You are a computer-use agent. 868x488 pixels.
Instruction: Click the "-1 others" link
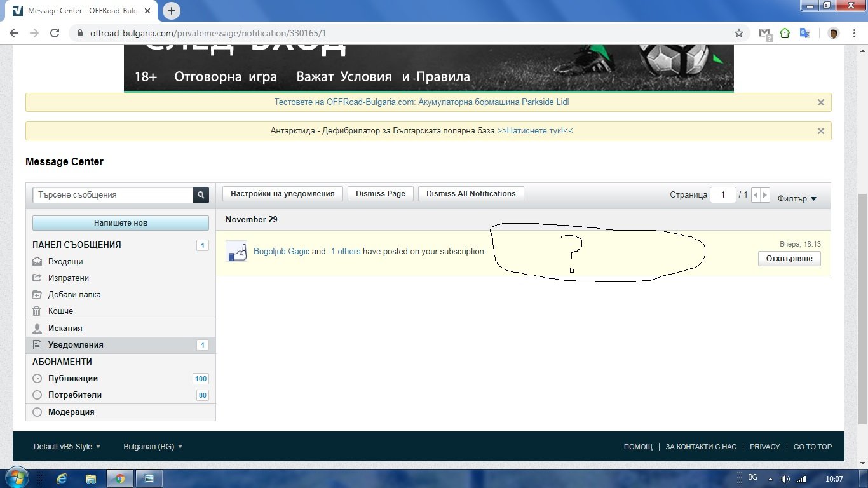click(x=344, y=252)
